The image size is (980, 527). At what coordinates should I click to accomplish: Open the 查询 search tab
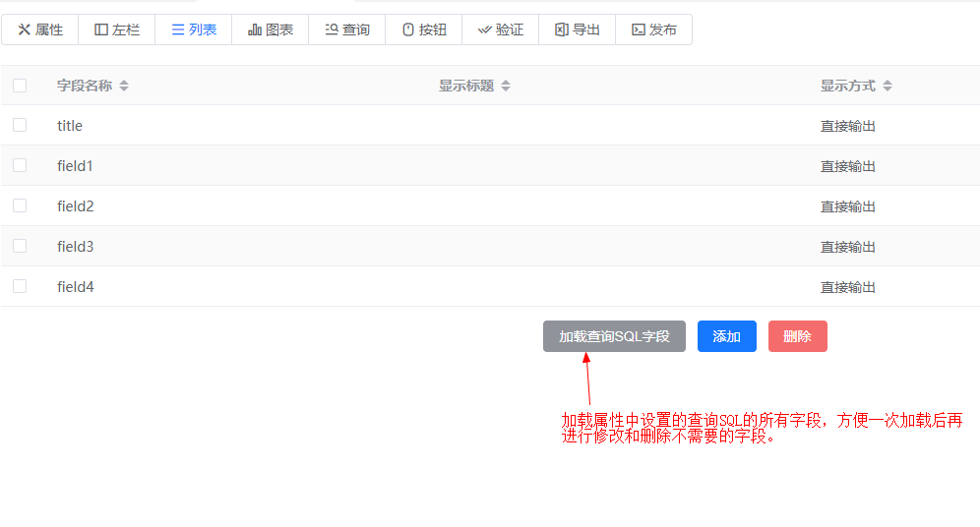(347, 29)
